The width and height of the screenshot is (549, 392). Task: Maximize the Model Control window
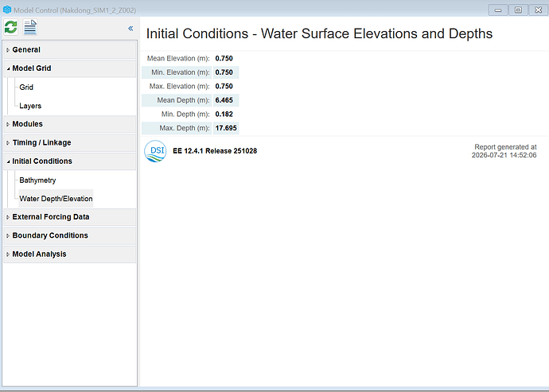pyautogui.click(x=518, y=10)
